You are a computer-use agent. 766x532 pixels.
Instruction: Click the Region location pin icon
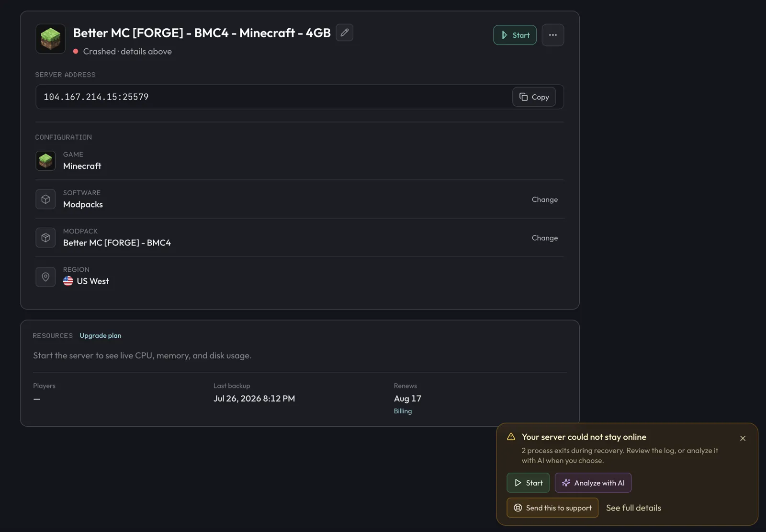coord(45,277)
